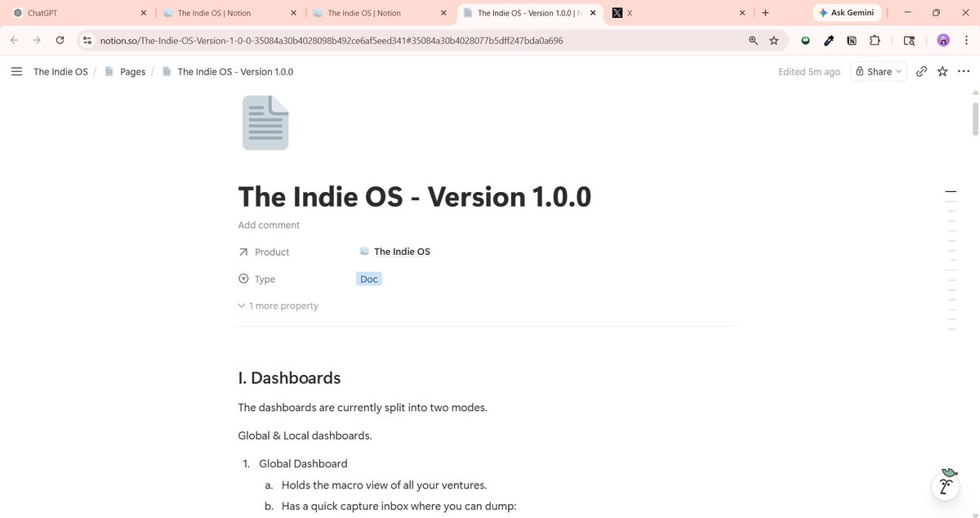Open the green chat bubble extension

(x=805, y=40)
